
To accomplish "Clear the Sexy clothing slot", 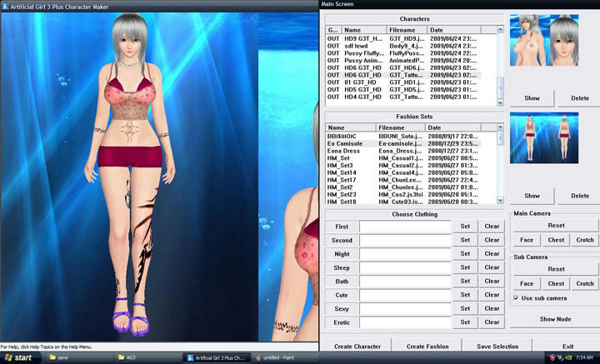I will tap(492, 308).
